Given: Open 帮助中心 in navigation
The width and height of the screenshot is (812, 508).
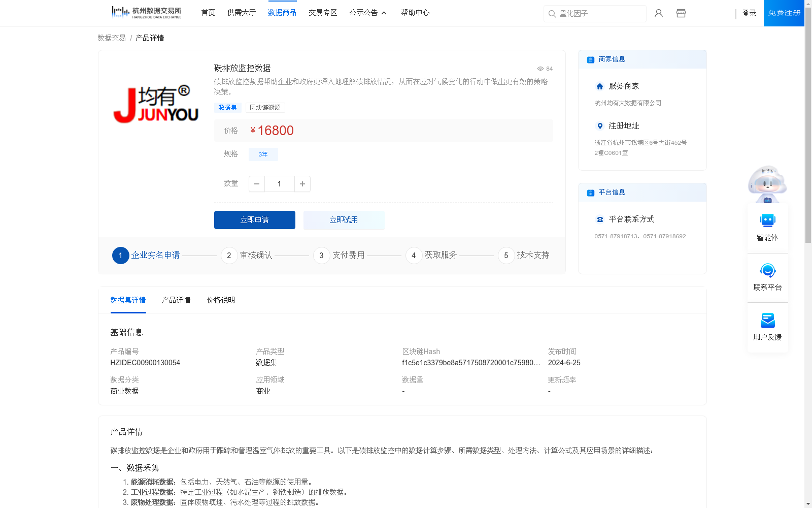Looking at the screenshot, I should (x=415, y=13).
